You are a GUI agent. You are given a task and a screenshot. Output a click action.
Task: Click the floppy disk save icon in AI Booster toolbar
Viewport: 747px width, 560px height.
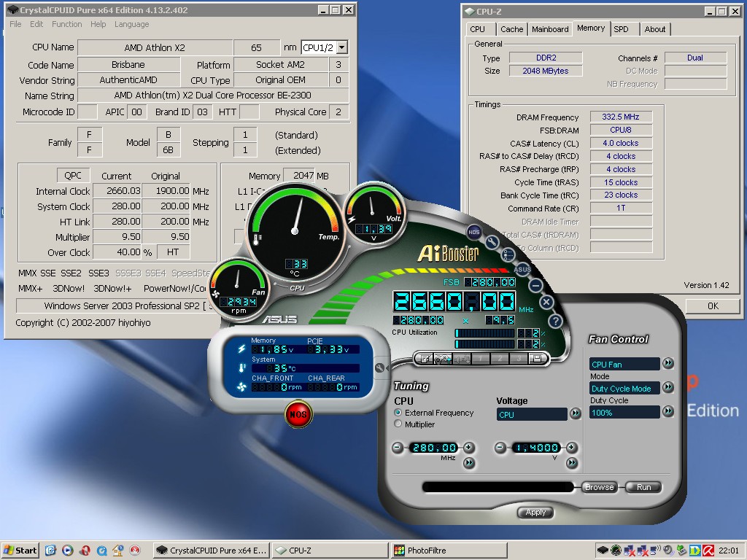coord(538,359)
